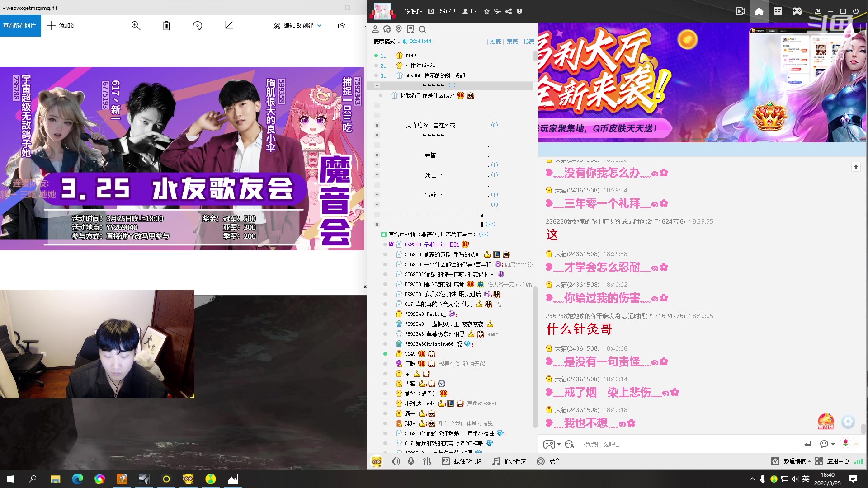Viewport: 868px width, 488px height.
Task: Collapse the top channel group with minus box
Action: tap(377, 85)
